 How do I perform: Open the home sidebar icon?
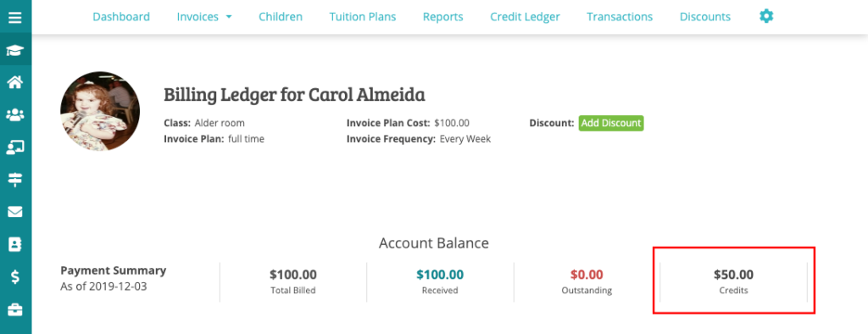(15, 82)
